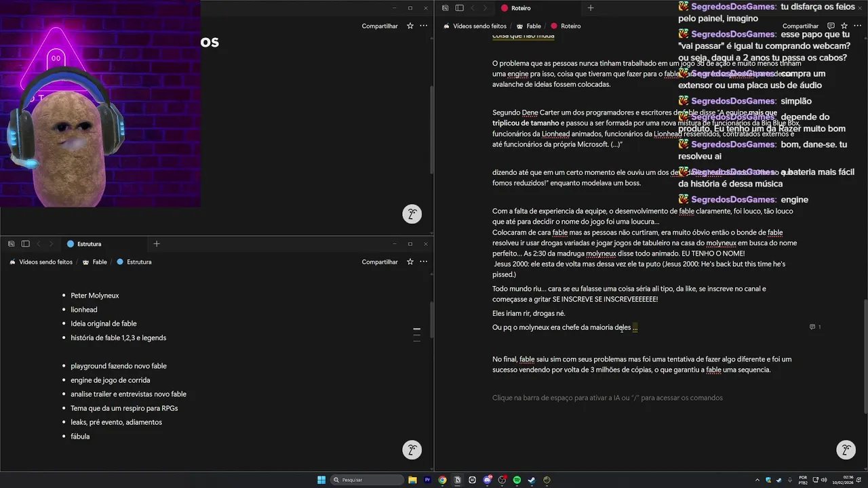Open File Explorer from the taskbar
Image resolution: width=868 pixels, height=488 pixels.
point(412,480)
